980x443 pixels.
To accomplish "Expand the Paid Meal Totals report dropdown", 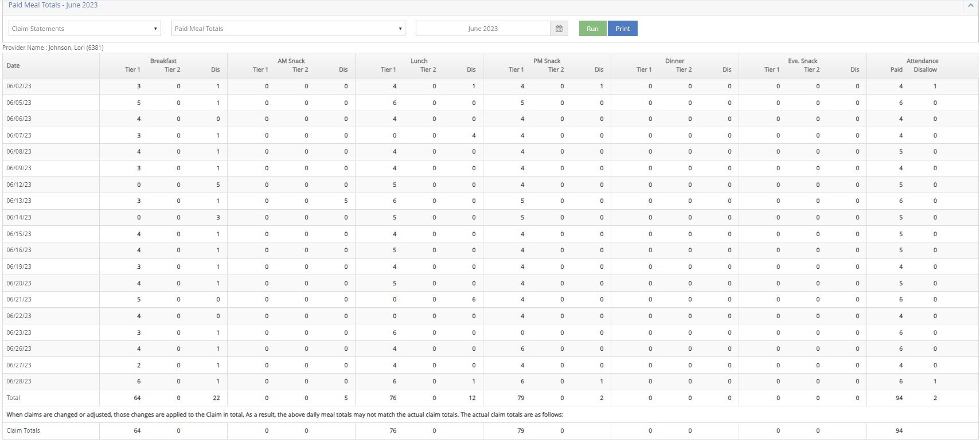I will (x=288, y=29).
